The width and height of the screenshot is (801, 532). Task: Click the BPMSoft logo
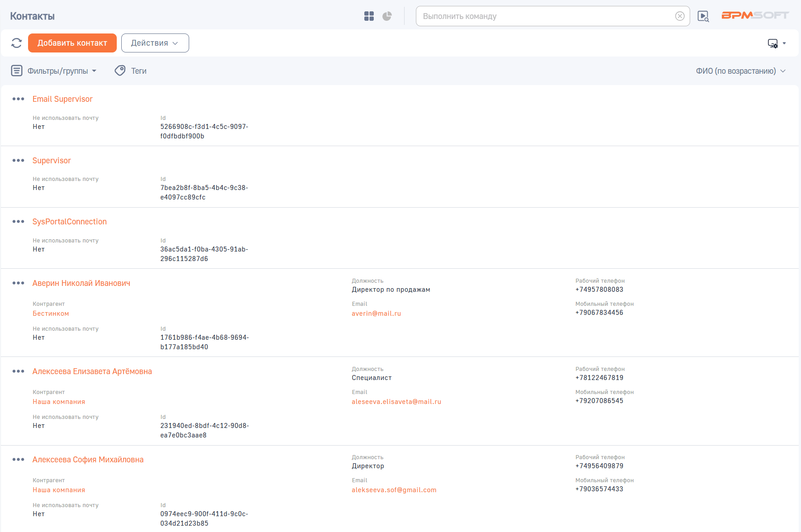pyautogui.click(x=754, y=15)
